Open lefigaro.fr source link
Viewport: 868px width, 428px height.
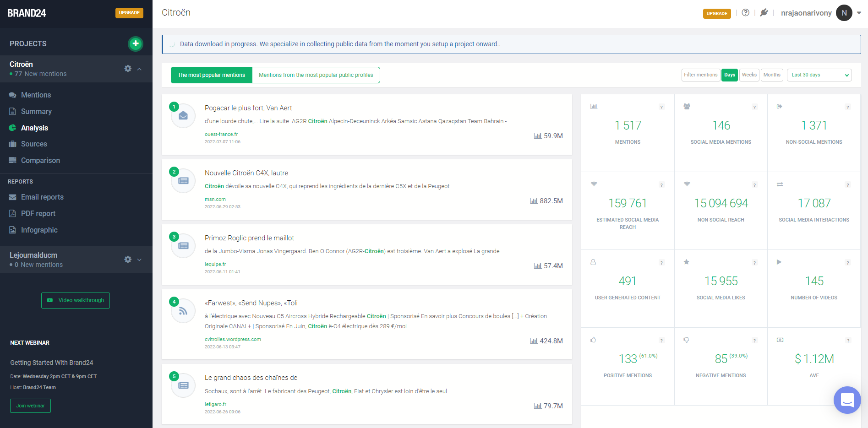pyautogui.click(x=215, y=404)
